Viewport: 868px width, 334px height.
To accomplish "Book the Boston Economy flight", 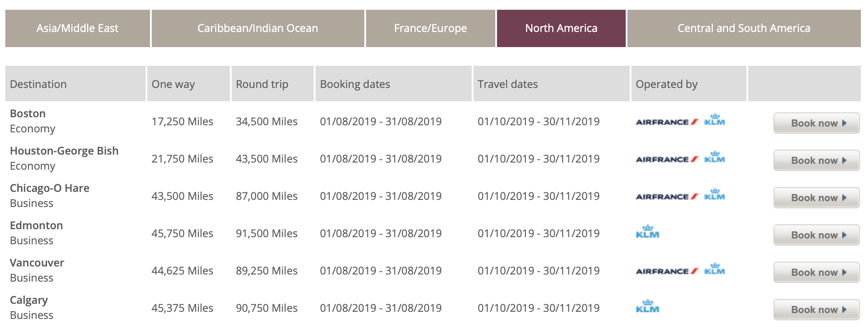I will click(816, 123).
